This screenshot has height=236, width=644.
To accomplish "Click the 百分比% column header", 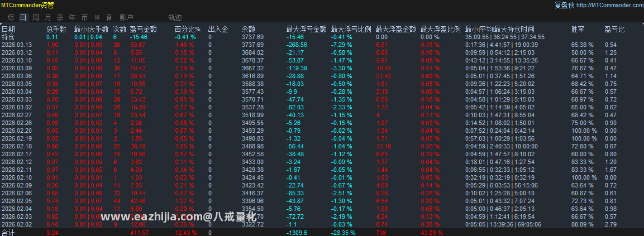I will click(187, 29).
